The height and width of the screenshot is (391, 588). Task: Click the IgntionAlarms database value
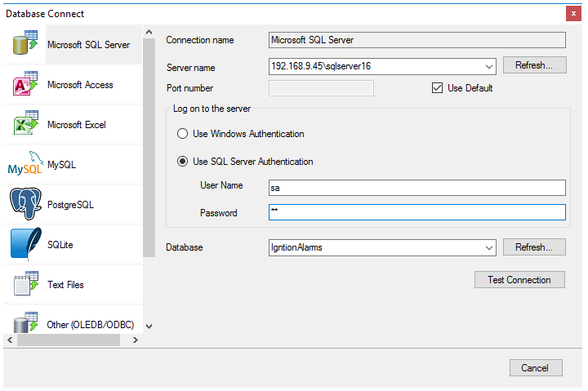(296, 247)
